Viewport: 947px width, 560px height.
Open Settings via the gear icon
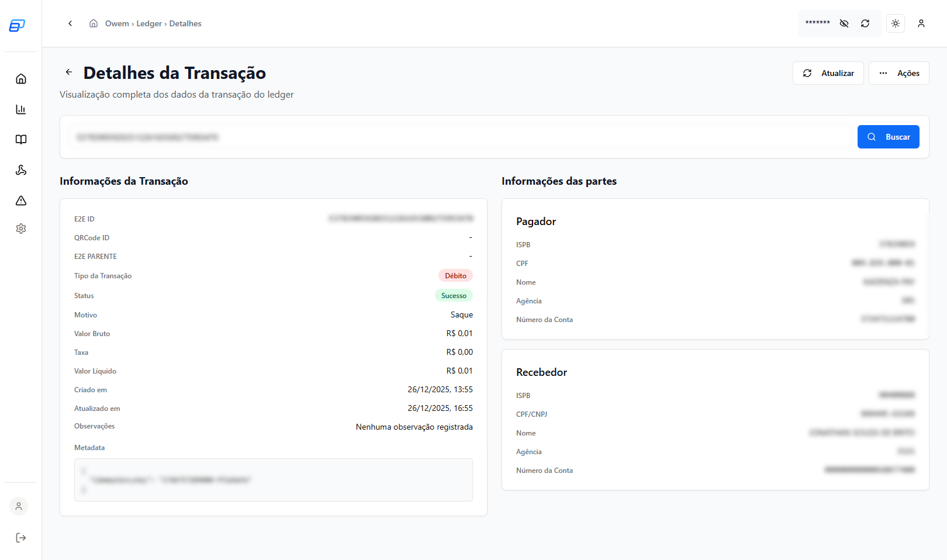pos(21,228)
